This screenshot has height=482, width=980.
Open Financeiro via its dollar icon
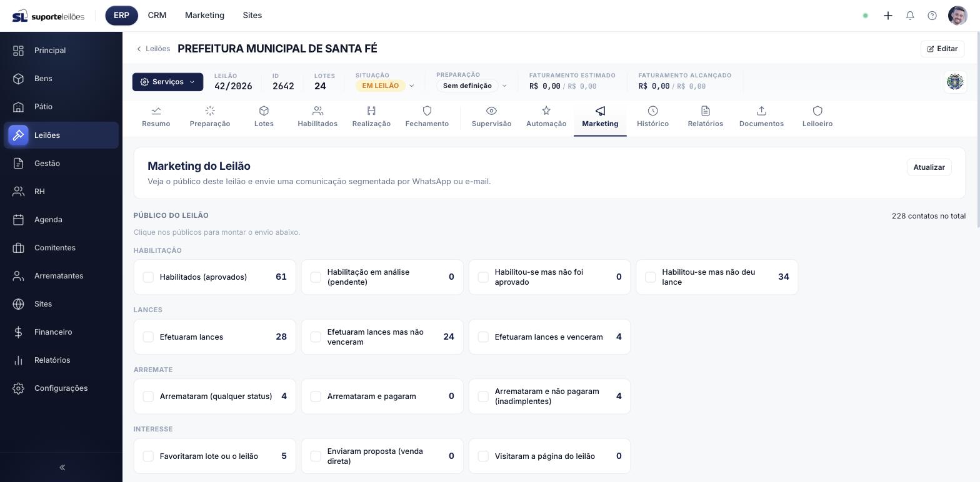tap(19, 332)
